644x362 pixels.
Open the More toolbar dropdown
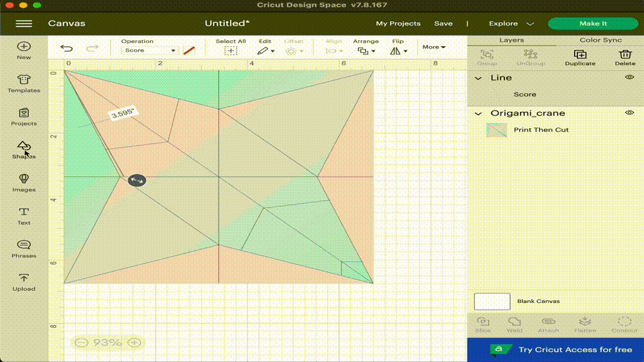click(x=434, y=47)
